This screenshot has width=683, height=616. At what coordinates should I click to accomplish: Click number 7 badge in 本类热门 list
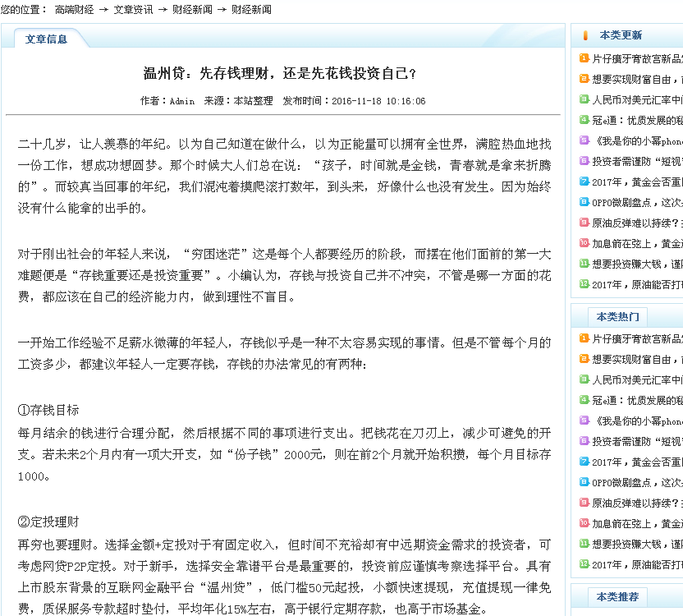(584, 462)
